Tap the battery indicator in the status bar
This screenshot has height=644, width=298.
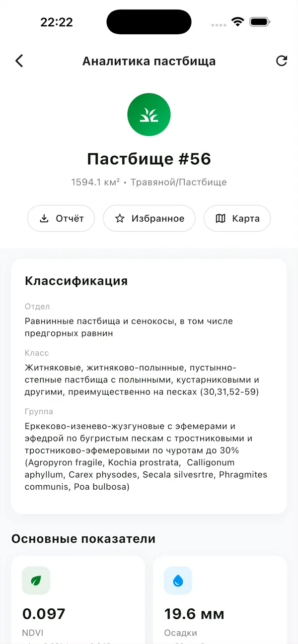tap(259, 22)
